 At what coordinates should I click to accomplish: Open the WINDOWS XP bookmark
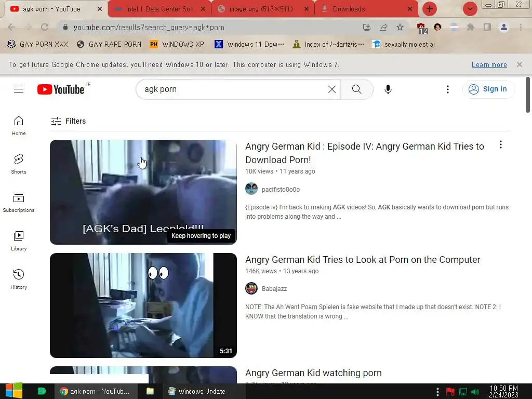(177, 44)
